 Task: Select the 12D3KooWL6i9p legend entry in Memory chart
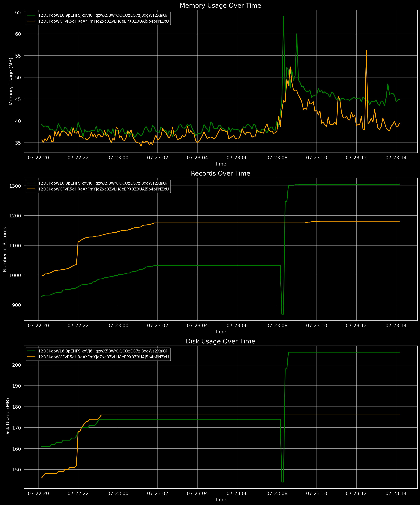tap(103, 15)
